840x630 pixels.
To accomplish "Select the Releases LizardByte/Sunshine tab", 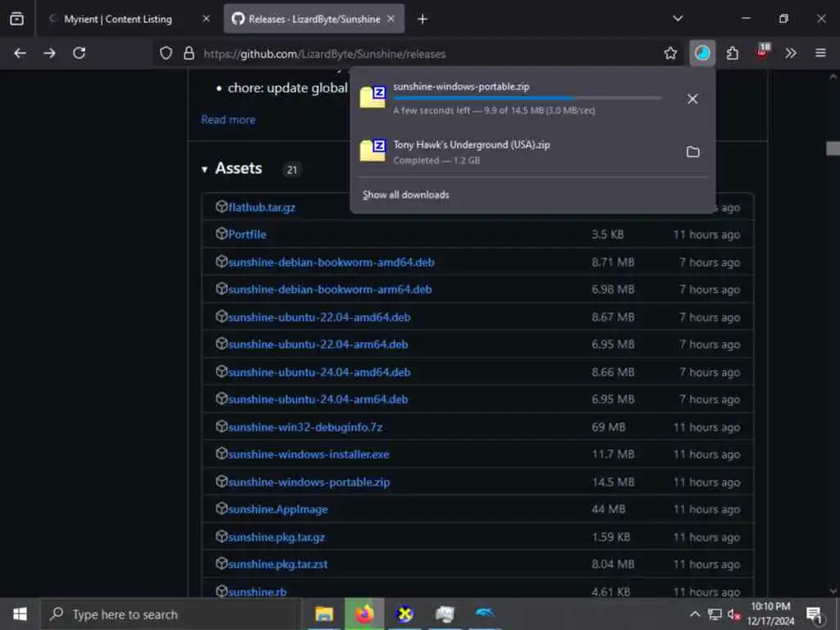I will 314,19.
